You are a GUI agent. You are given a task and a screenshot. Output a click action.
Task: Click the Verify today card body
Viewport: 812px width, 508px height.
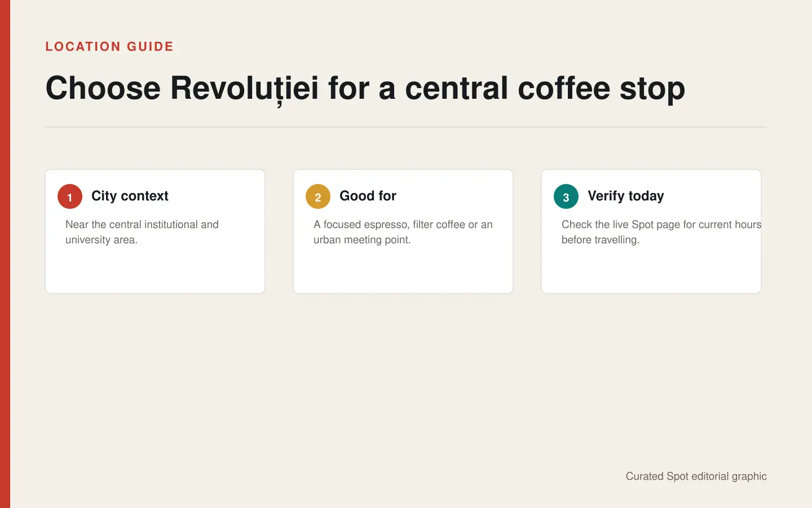[651, 231]
